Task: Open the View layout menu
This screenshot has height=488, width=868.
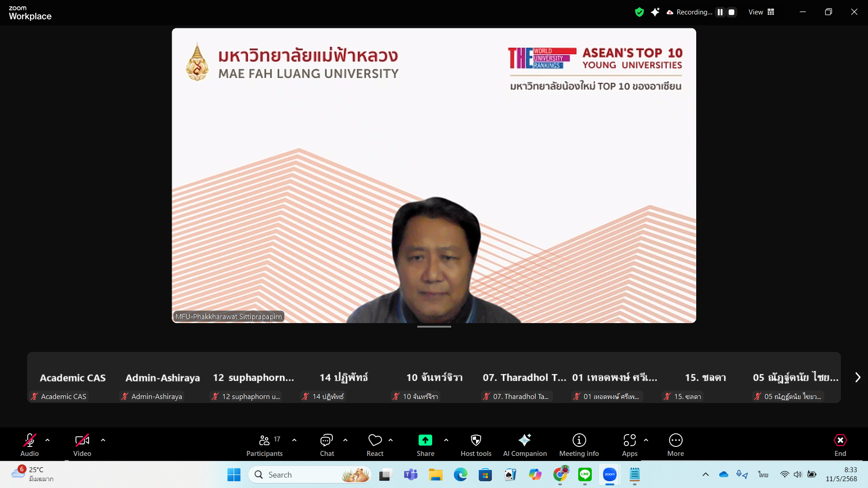Action: tap(761, 12)
